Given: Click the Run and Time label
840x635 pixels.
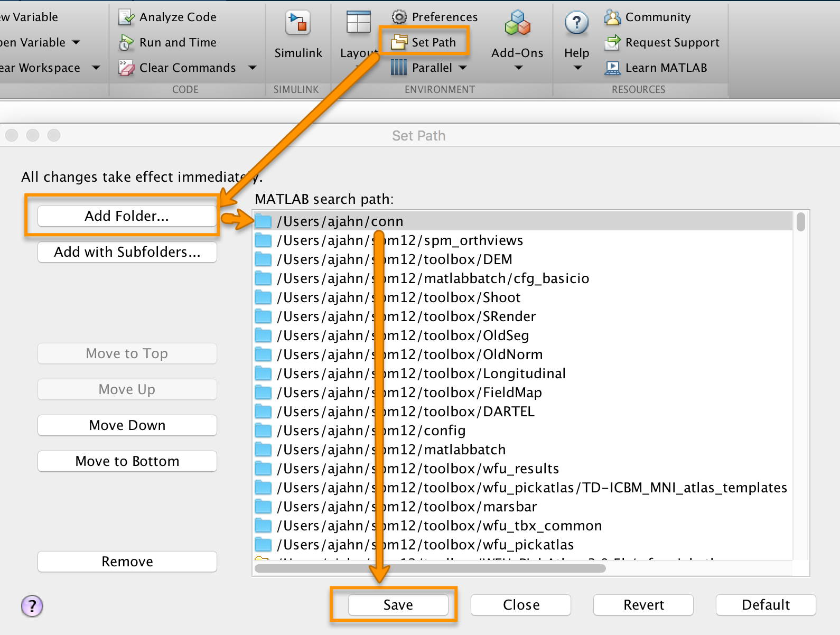Looking at the screenshot, I should point(178,42).
